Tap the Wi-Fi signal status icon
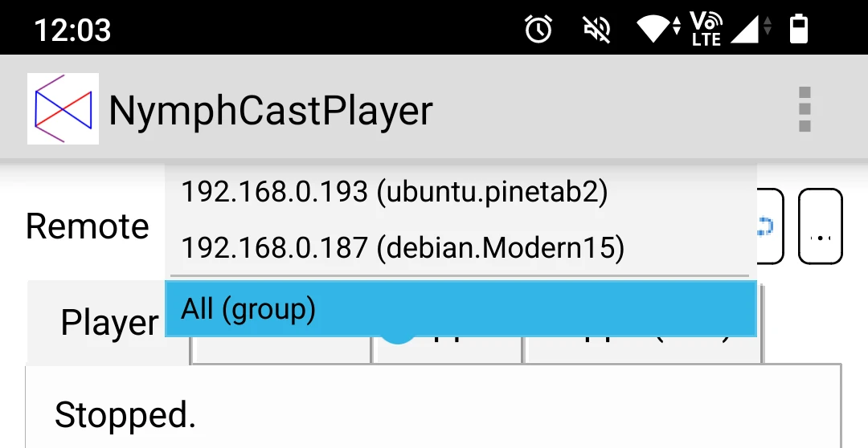 659,30
